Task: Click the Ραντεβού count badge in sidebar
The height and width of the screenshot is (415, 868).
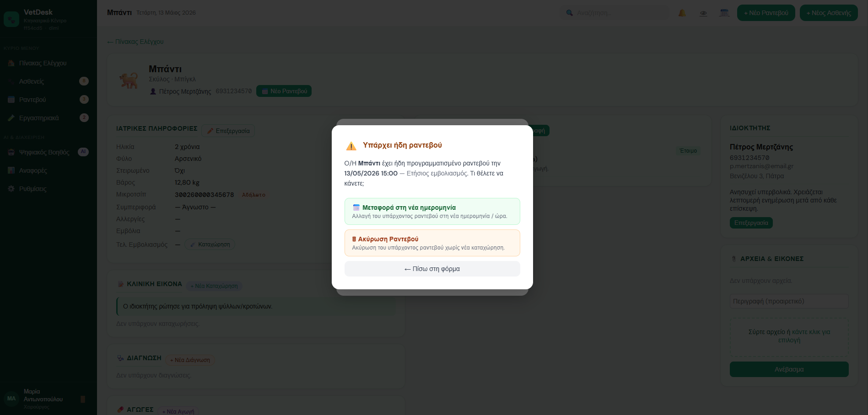Action: coord(84,99)
